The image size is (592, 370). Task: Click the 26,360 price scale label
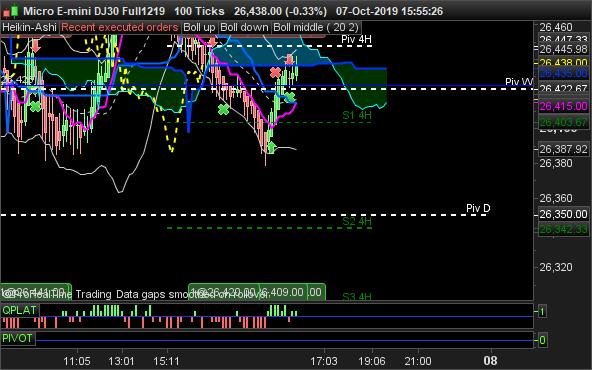click(x=556, y=198)
